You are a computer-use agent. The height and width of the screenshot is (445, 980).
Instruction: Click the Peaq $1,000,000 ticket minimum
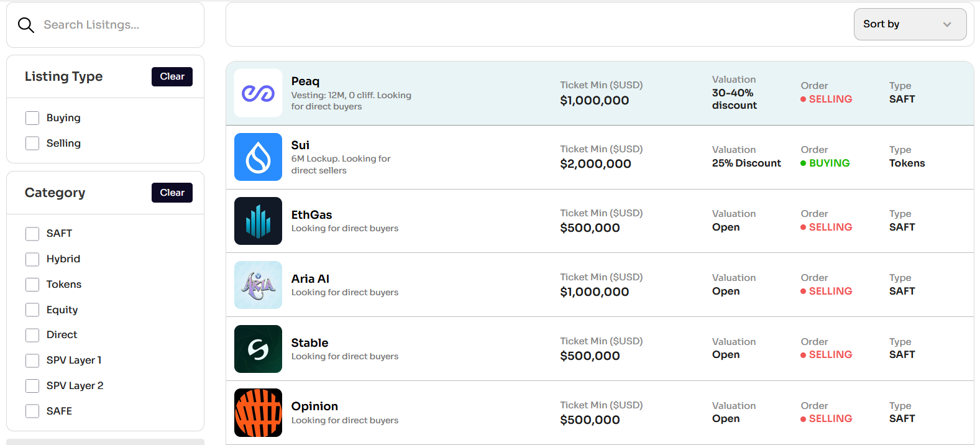[594, 101]
